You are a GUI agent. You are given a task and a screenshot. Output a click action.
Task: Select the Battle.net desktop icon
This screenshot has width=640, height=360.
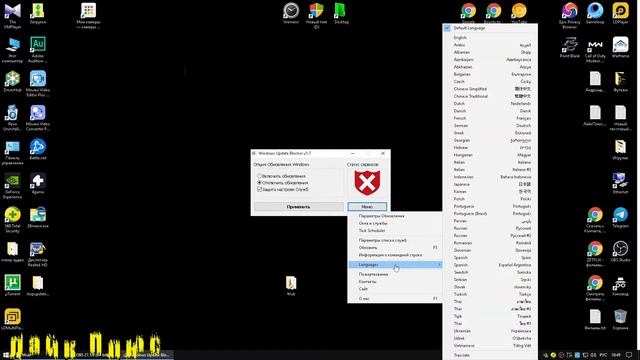pyautogui.click(x=38, y=149)
